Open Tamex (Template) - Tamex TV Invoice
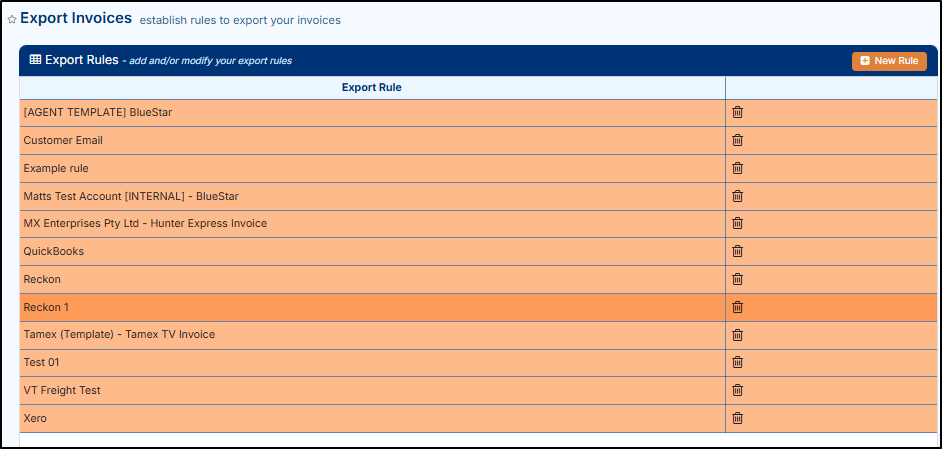Screen dimensions: 942x449 coord(119,334)
